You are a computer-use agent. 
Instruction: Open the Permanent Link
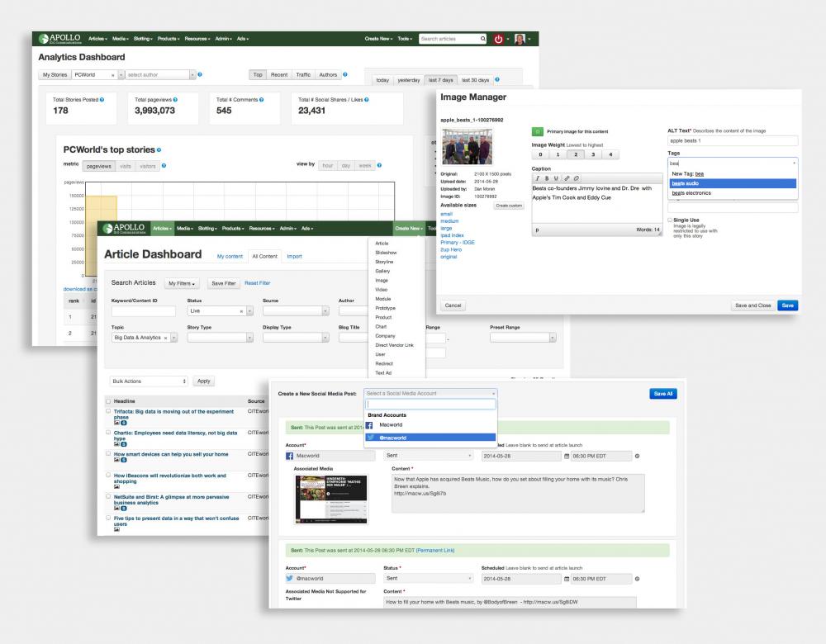point(435,550)
